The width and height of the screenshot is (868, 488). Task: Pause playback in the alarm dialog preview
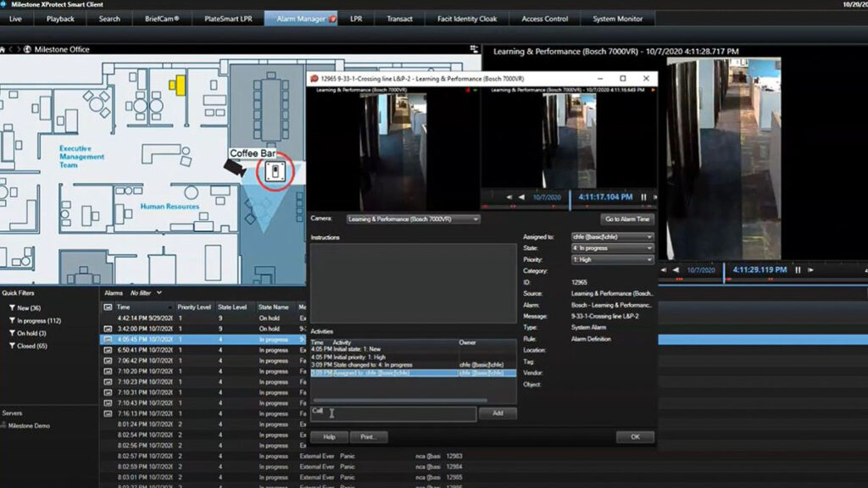[643, 197]
